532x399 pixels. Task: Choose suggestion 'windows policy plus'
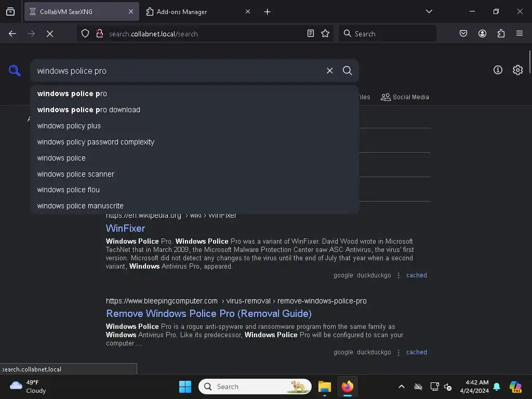coord(194,126)
